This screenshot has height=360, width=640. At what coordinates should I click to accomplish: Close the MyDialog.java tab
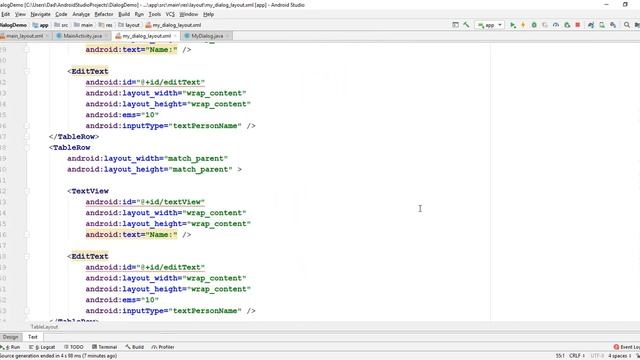(x=228, y=36)
